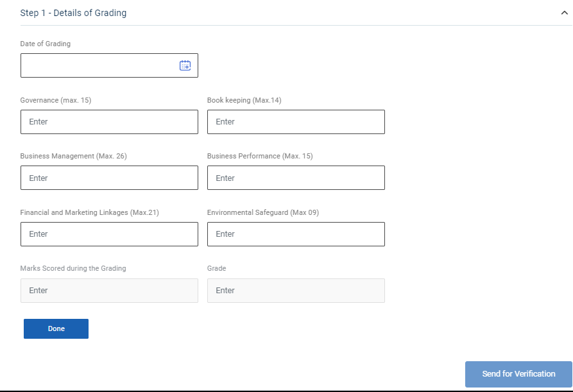Screen dimensions: 573x392
Task: Click the disabled Grade field
Action: (x=296, y=291)
